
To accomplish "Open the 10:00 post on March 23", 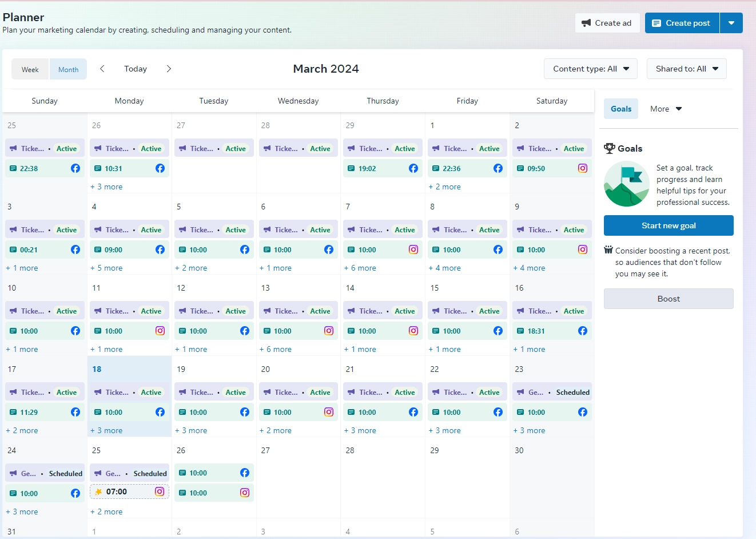I will tap(552, 412).
